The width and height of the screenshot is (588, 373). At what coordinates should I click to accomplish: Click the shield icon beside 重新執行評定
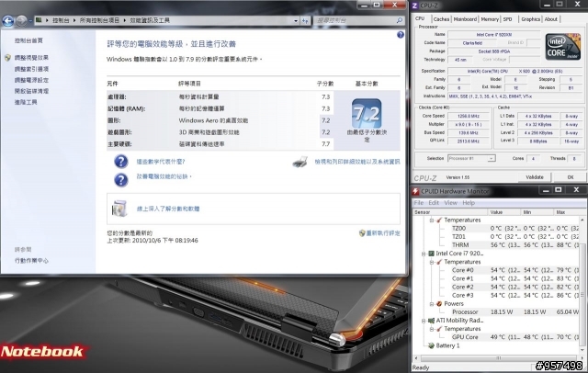pyautogui.click(x=362, y=233)
